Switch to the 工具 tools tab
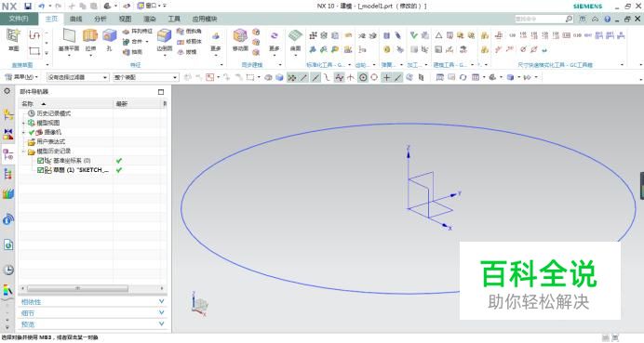644x343 pixels. [174, 19]
